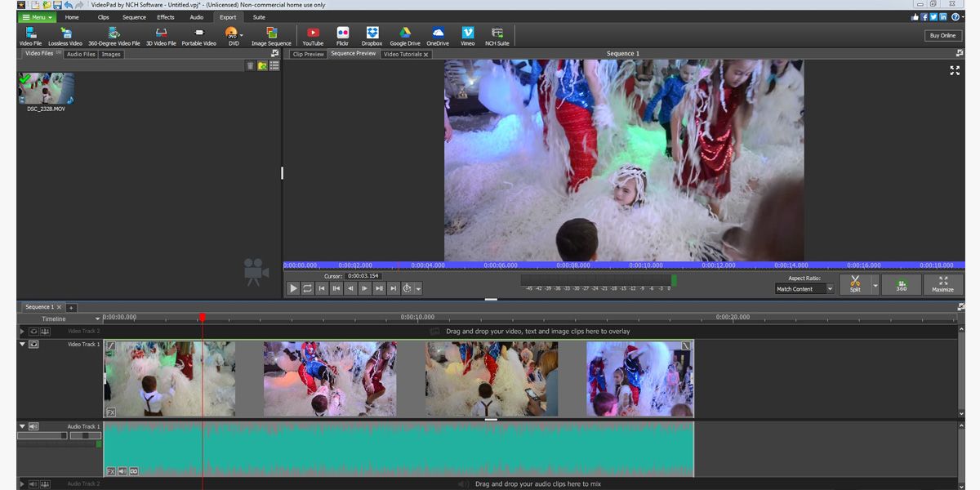The width and height of the screenshot is (980, 490).
Task: Upload the video to Dropbox
Action: click(x=372, y=35)
